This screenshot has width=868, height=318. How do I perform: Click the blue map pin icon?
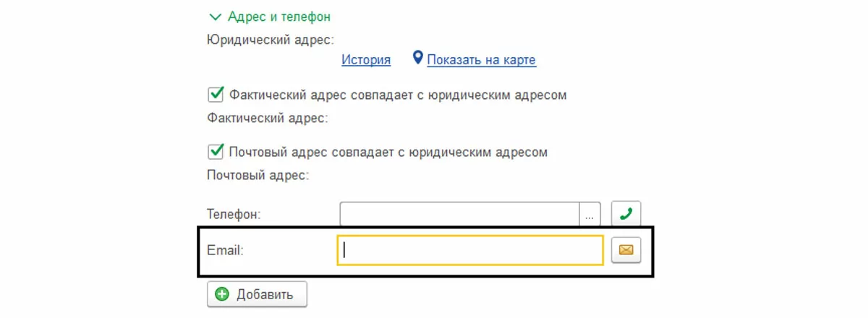point(417,59)
